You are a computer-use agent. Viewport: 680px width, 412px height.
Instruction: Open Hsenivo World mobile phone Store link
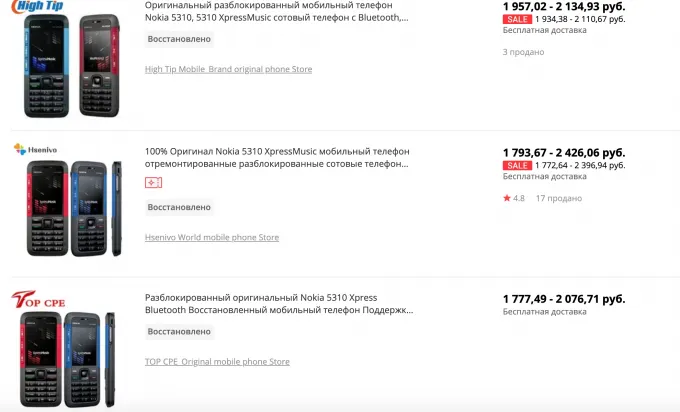[212, 237]
